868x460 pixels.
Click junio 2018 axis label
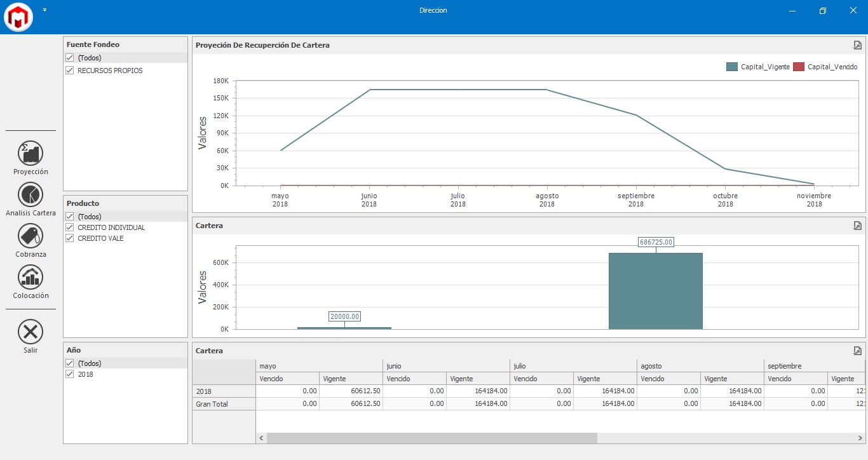(369, 200)
